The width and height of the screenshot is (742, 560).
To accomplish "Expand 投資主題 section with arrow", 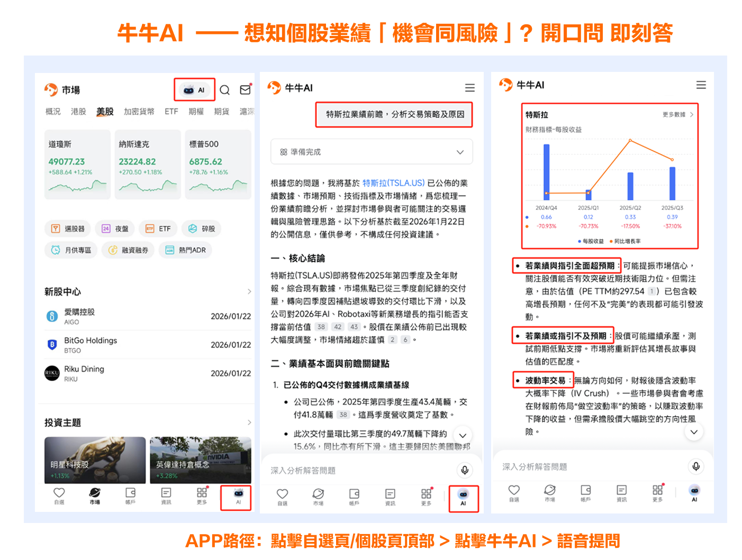I will point(249,423).
